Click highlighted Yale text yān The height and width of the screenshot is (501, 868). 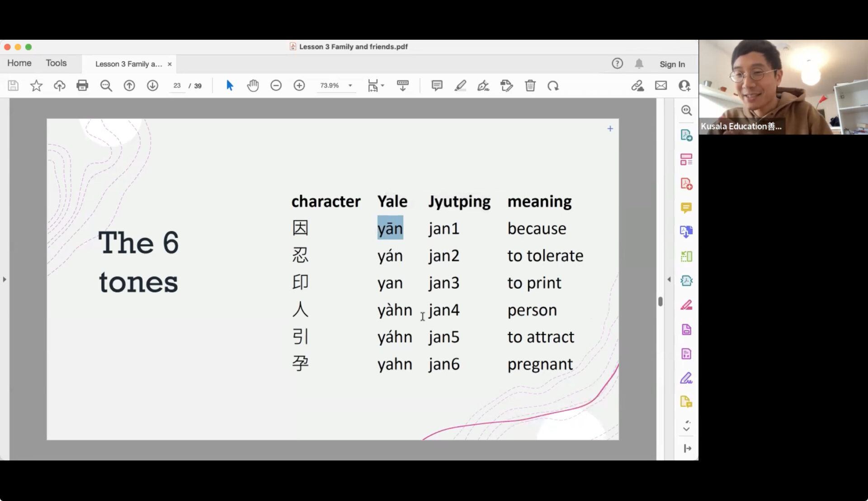click(x=390, y=228)
